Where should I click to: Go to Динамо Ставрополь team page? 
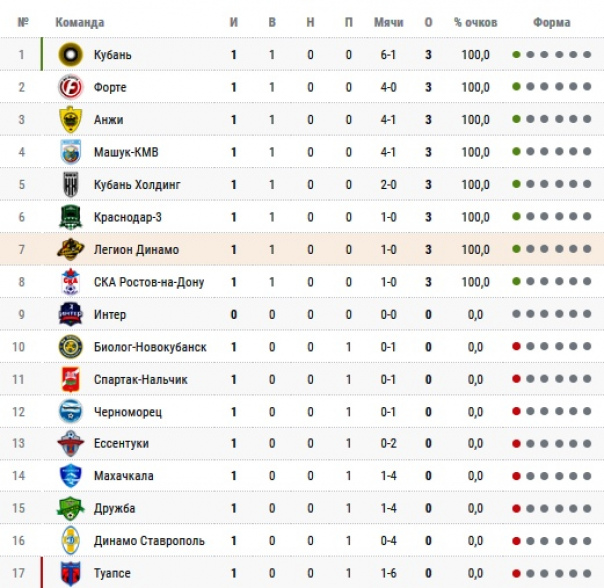pyautogui.click(x=148, y=541)
